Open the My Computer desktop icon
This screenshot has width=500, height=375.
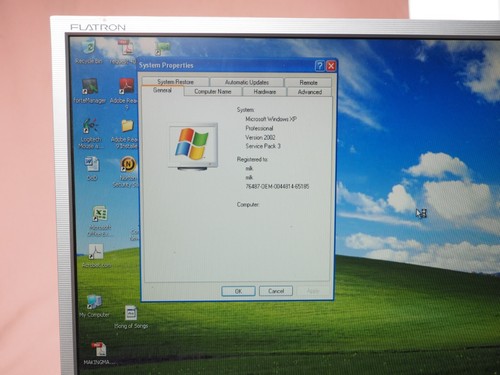pyautogui.click(x=94, y=306)
